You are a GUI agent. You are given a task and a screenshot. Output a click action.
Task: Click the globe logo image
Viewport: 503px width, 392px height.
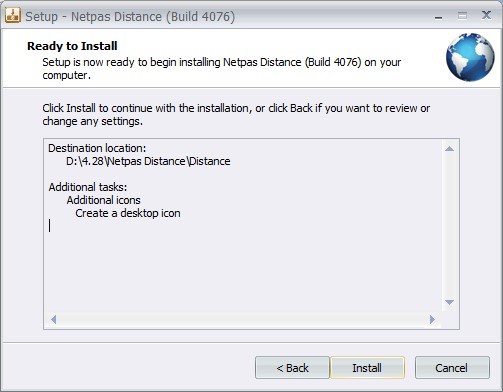pyautogui.click(x=470, y=57)
